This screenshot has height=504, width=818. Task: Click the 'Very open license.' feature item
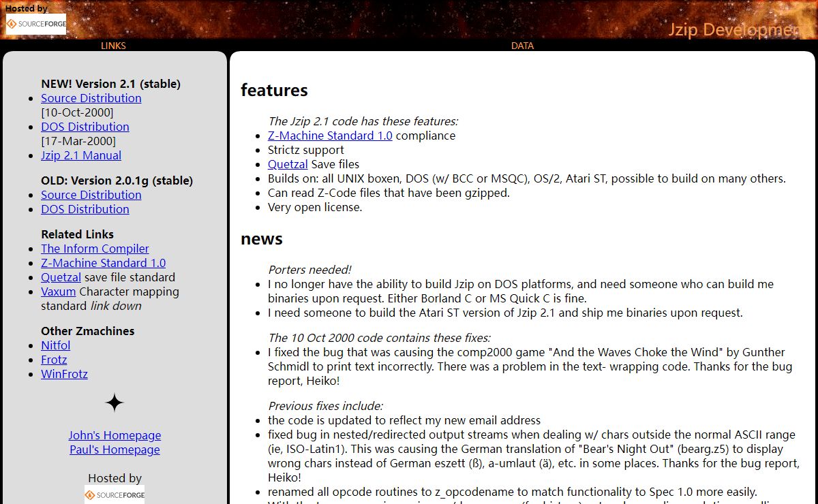315,207
